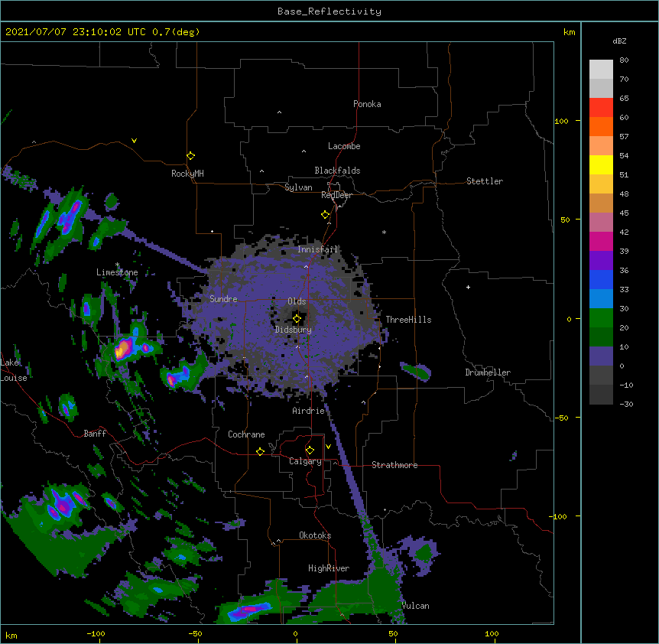The image size is (659, 644).
Task: Click the Calgary city label
Action: click(x=305, y=461)
